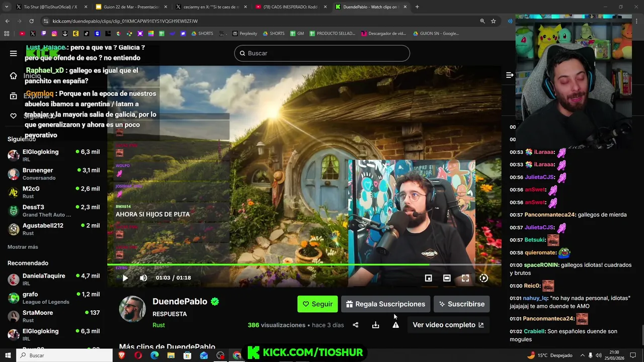Open the Kick hamburger sidebar menu
The image size is (644, 362).
click(x=14, y=53)
